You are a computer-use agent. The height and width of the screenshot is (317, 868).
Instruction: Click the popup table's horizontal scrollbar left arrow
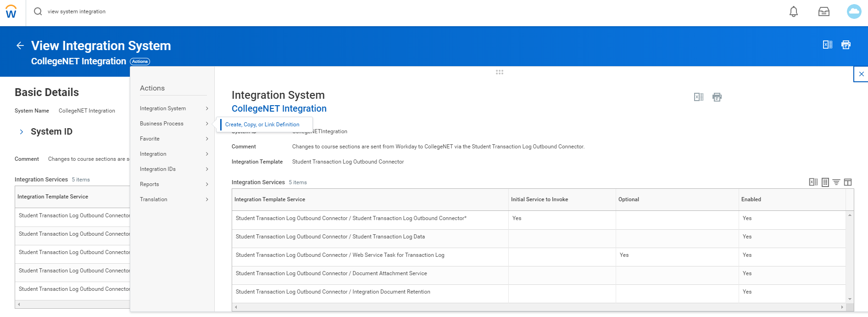pos(236,307)
